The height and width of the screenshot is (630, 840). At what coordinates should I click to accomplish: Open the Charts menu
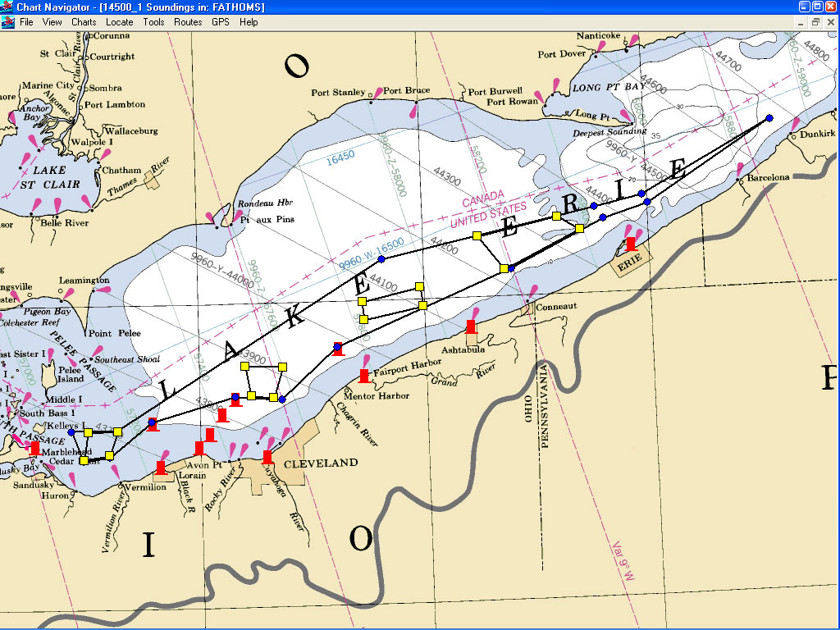click(x=84, y=22)
